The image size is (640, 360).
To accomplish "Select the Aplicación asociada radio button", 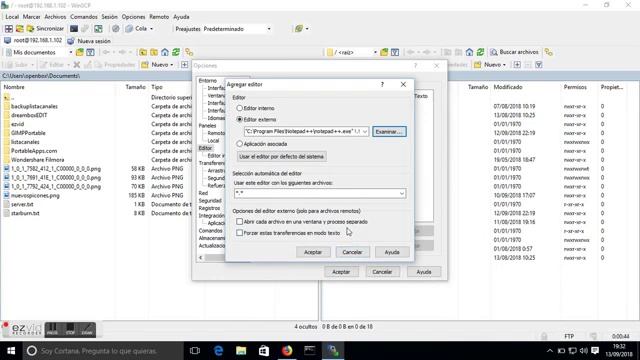I will (240, 144).
